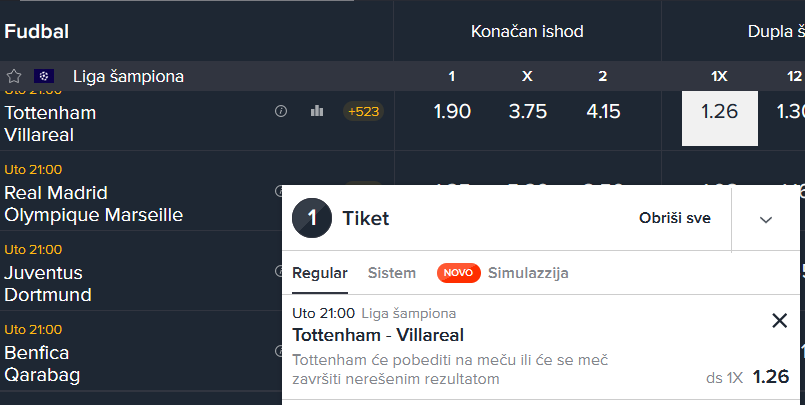Click the Liga šampiona flag icon
Image resolution: width=805 pixels, height=407 pixels.
pos(44,76)
